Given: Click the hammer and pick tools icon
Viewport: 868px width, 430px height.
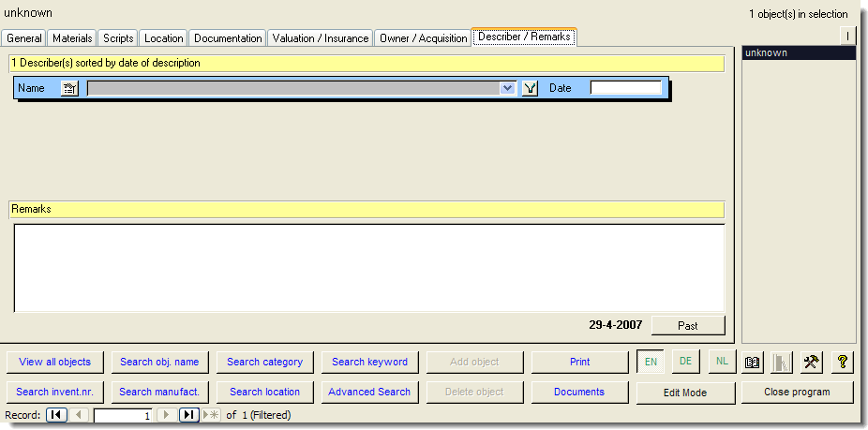Looking at the screenshot, I should click(x=812, y=362).
